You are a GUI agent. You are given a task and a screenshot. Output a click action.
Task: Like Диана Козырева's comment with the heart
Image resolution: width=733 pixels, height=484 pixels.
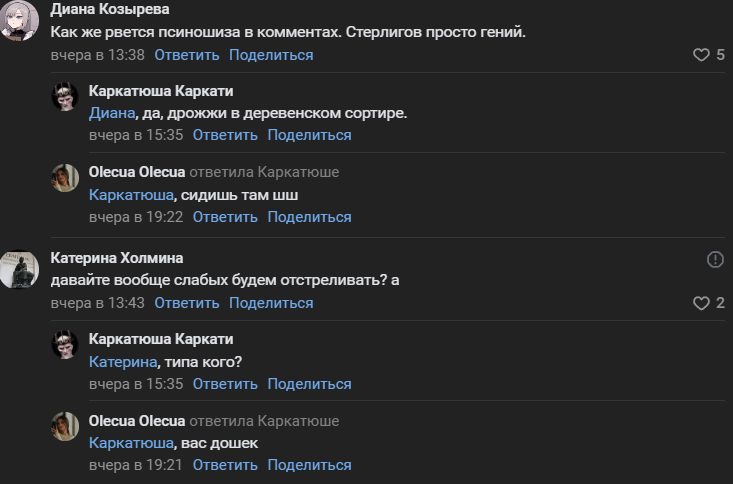701,55
